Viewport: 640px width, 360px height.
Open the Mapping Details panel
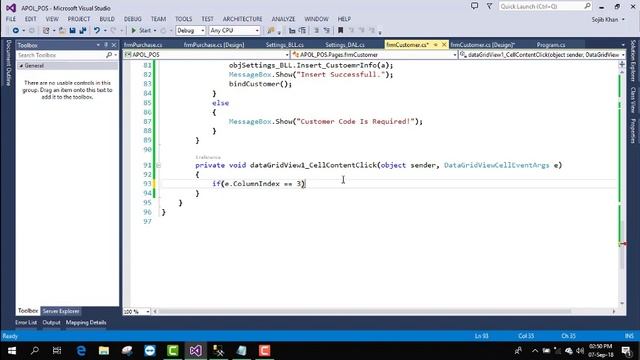click(86, 322)
